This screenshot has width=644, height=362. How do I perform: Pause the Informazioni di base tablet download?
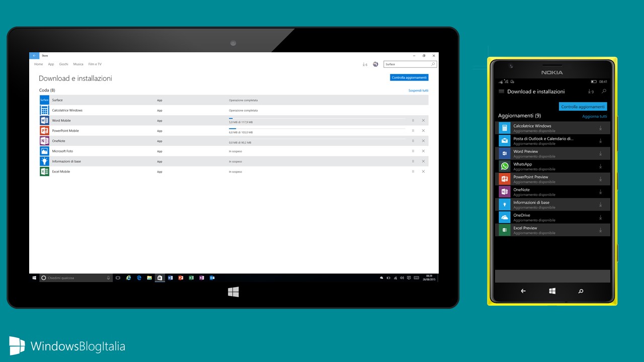click(x=413, y=161)
